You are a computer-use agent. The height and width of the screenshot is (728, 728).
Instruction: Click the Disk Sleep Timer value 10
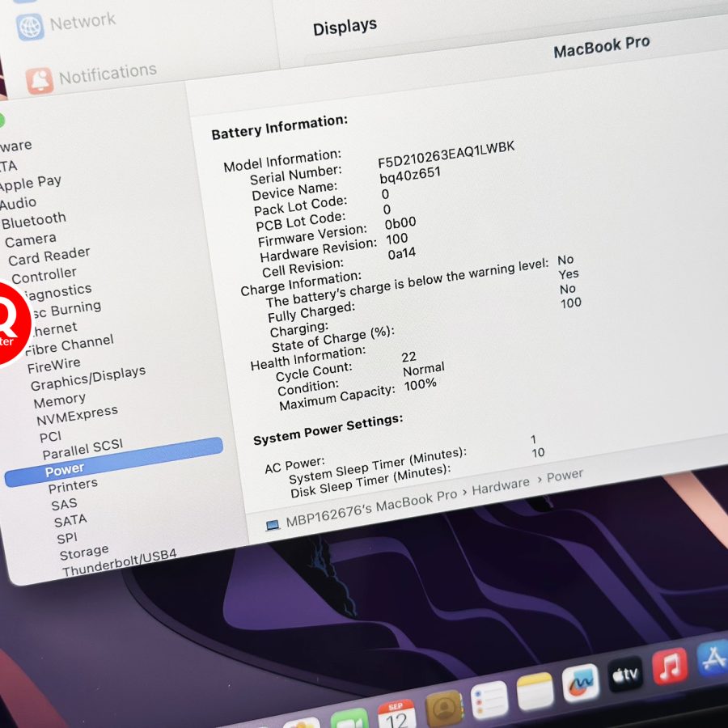pos(538,453)
